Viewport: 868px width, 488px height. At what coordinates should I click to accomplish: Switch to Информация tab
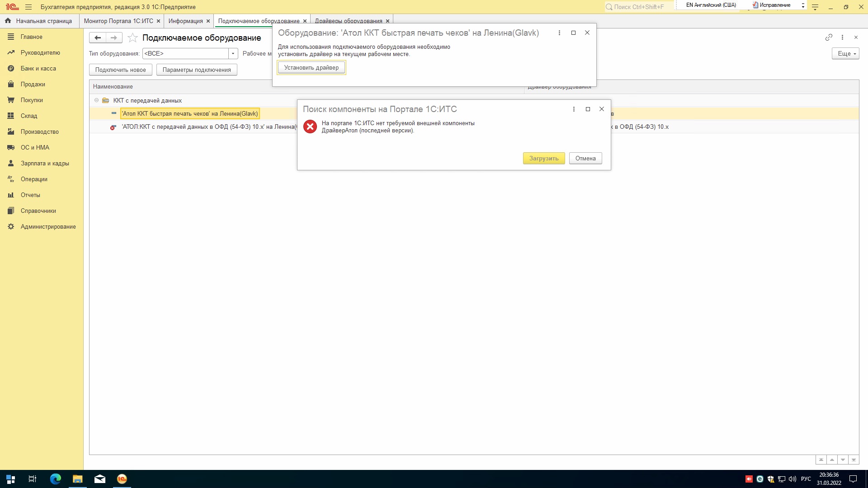[185, 21]
